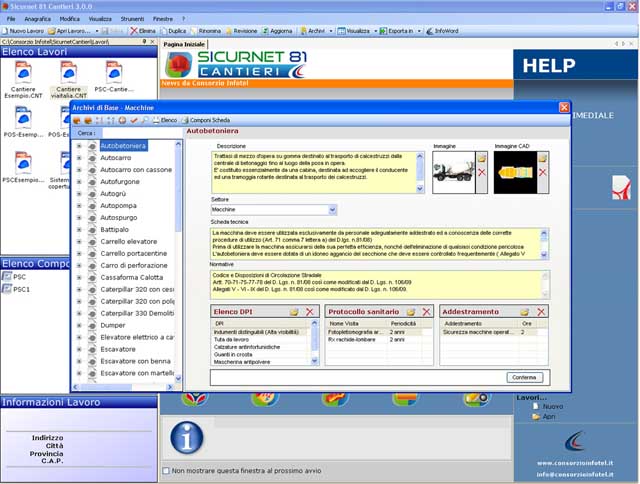Click Visualizza toolbar button icon
This screenshot has width=640, height=484.
[x=341, y=31]
